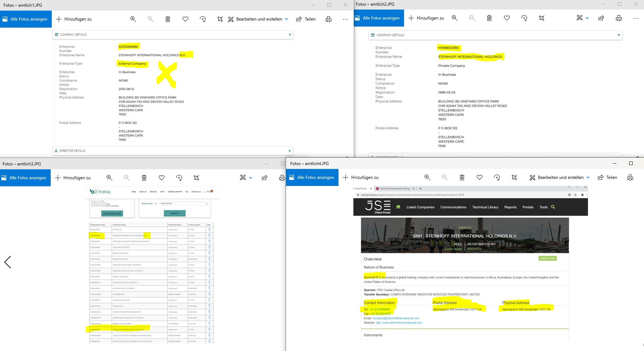Delete the amtlich4.JPG photo
The width and height of the screenshot is (644, 351).
point(462,177)
